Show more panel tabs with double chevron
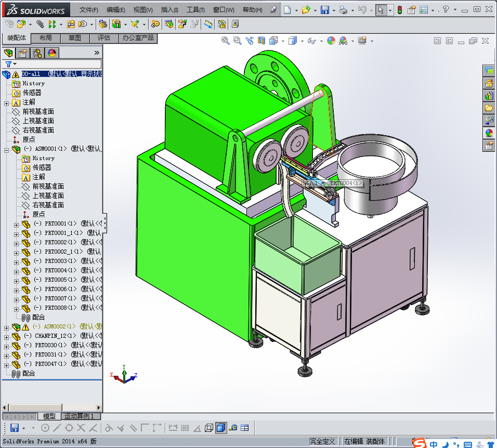This screenshot has width=497, height=448. [97, 53]
